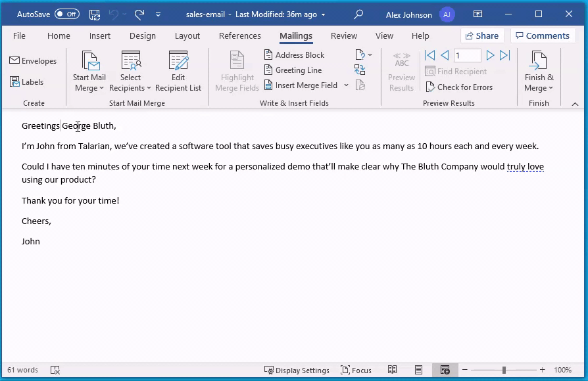
Task: Open the Insert Merge Field dropdown arrow
Action: (347, 85)
